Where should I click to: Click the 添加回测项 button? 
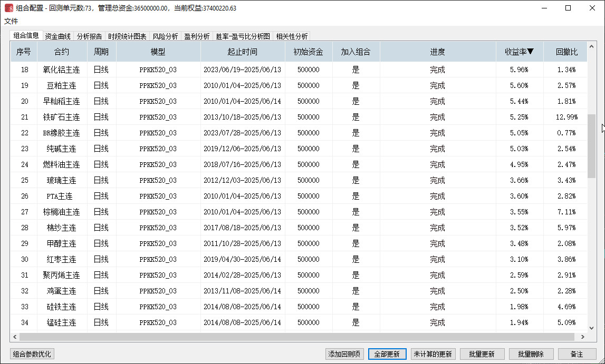point(344,354)
